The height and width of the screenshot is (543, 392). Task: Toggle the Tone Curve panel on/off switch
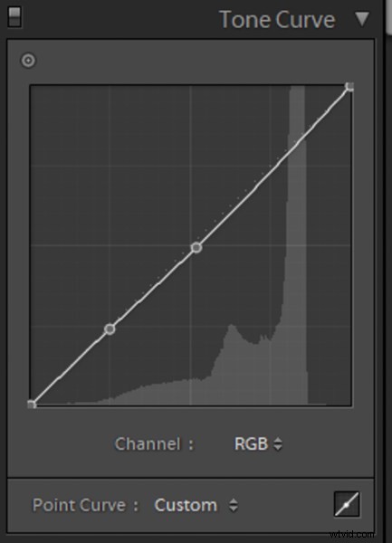coord(14,17)
